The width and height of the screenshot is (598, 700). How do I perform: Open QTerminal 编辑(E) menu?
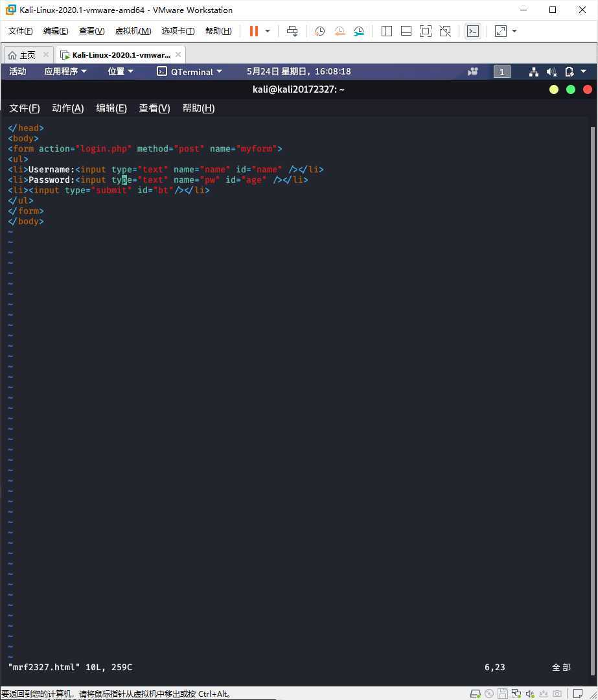[x=111, y=108]
